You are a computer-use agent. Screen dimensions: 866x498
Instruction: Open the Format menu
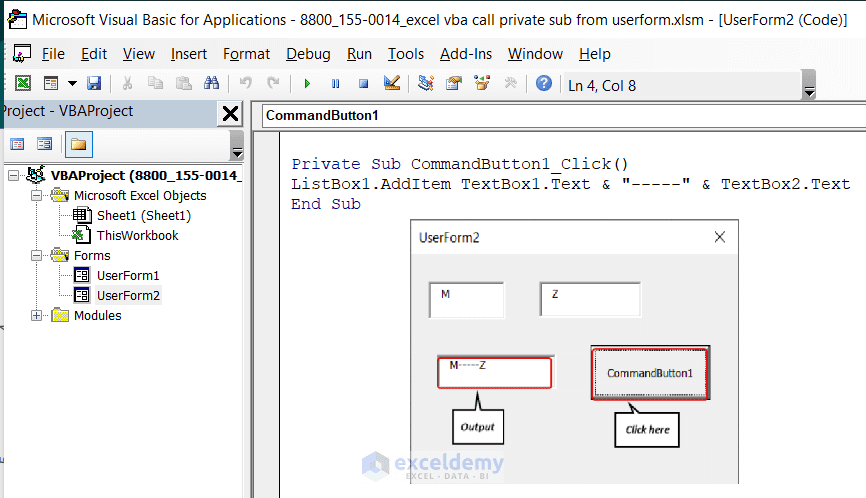click(246, 54)
